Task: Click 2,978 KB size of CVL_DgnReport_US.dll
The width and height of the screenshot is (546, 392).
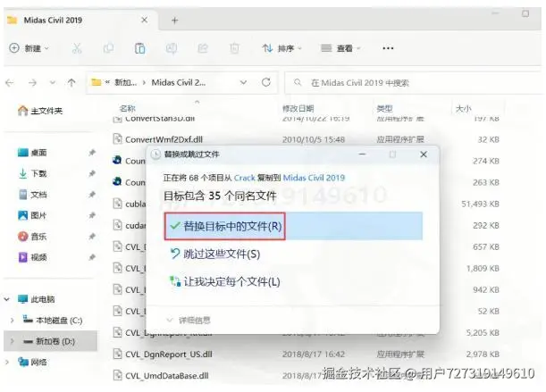Action: coord(483,354)
